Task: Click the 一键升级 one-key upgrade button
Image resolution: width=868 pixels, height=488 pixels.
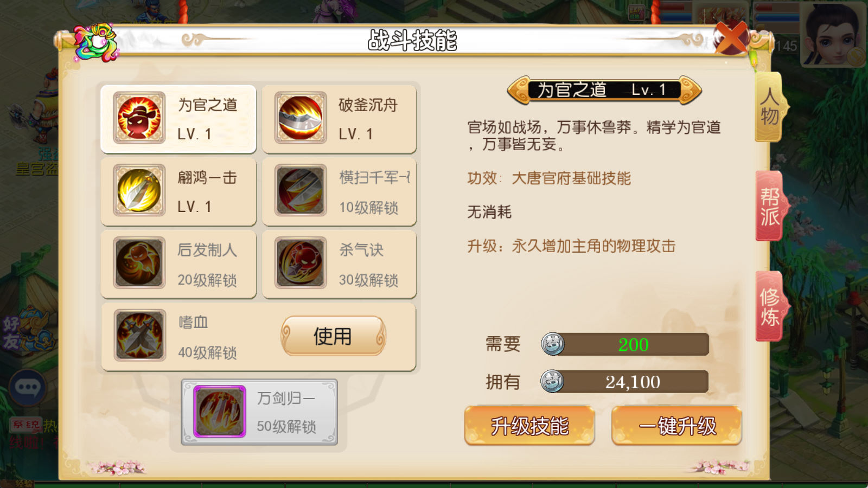Action: coord(676,426)
